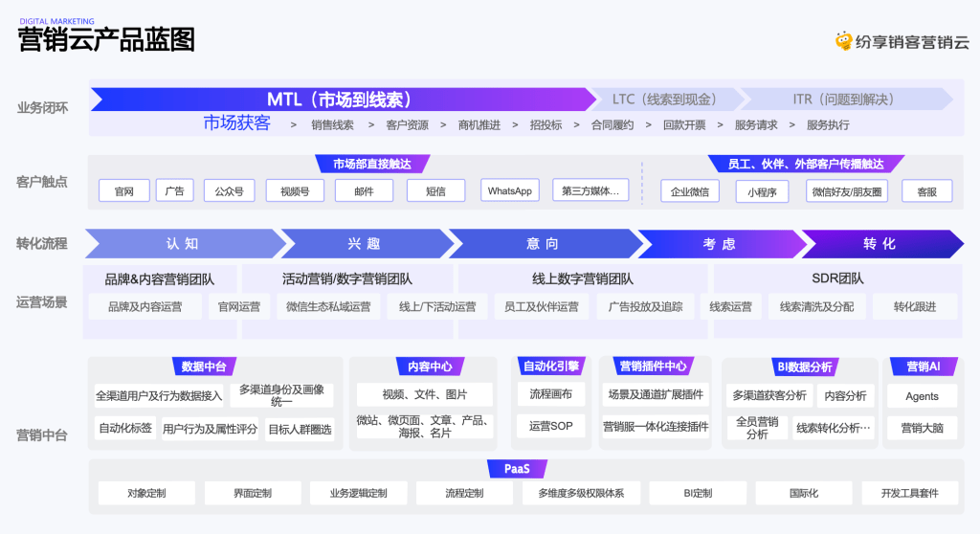Select the 转化 conversion stage arrow

(x=881, y=244)
